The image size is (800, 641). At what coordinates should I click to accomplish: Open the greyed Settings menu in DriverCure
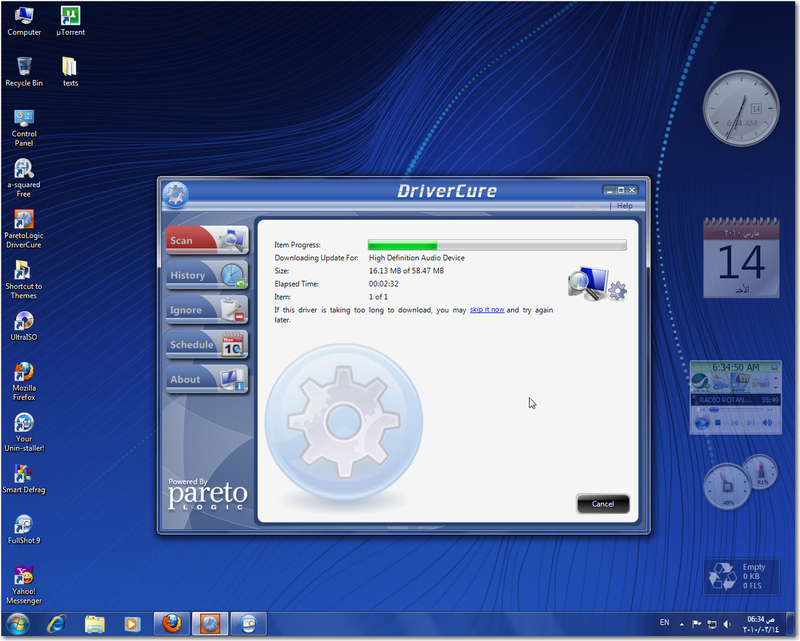pos(588,206)
